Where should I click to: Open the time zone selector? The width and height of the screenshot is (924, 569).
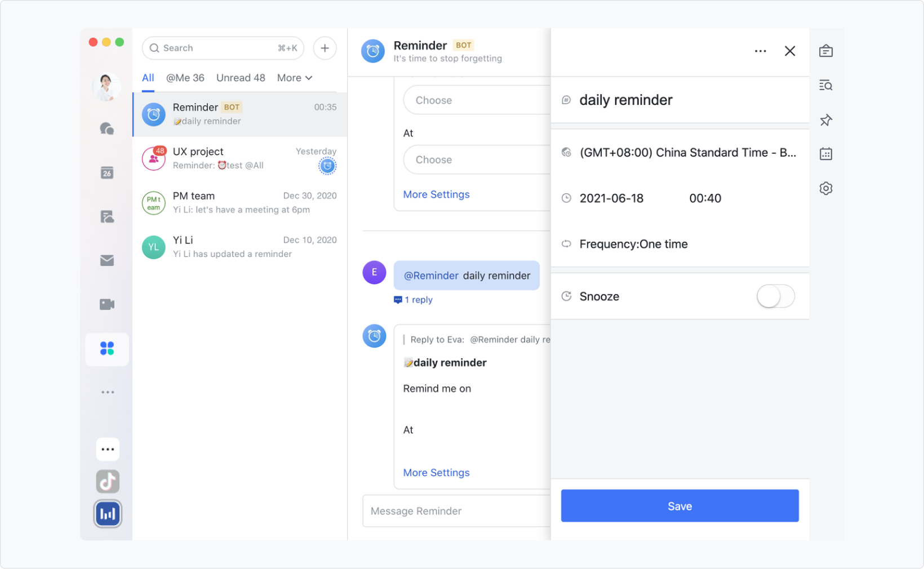click(x=687, y=153)
